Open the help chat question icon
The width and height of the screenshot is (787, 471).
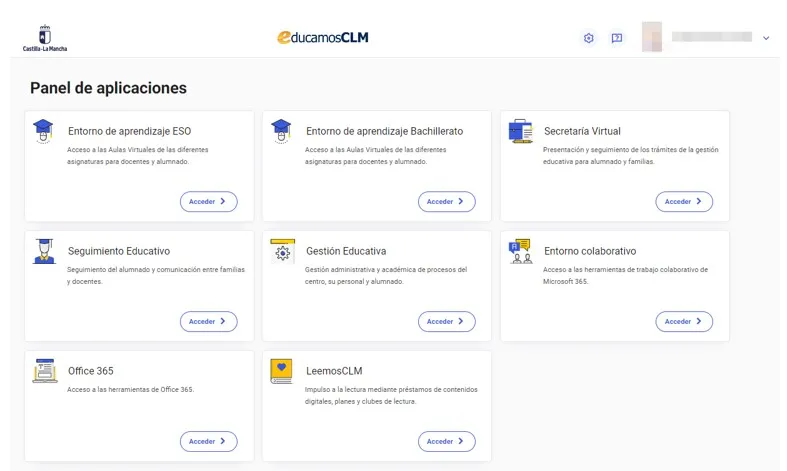coord(617,38)
